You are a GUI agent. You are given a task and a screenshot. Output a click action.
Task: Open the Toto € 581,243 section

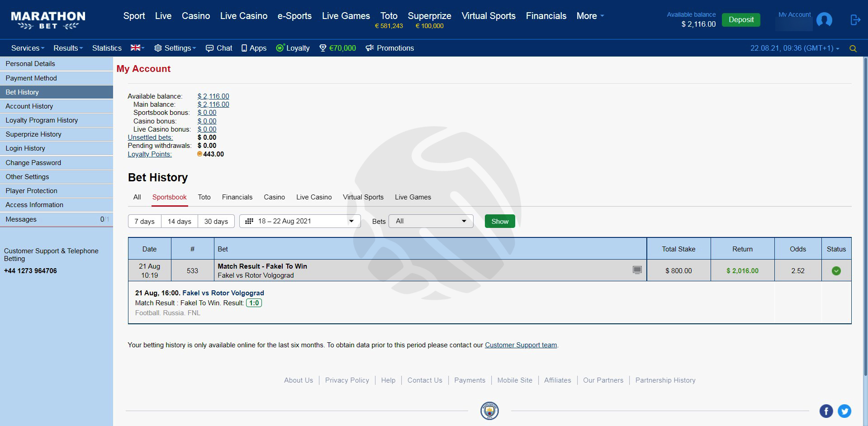click(x=389, y=20)
